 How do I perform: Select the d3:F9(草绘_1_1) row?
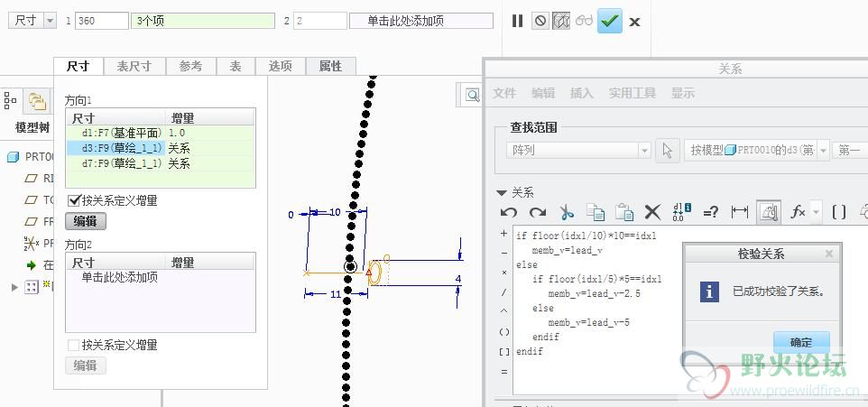(x=161, y=148)
